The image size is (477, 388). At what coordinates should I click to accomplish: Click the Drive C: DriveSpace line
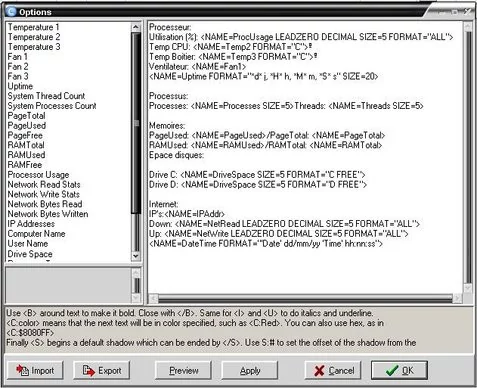[x=257, y=175]
